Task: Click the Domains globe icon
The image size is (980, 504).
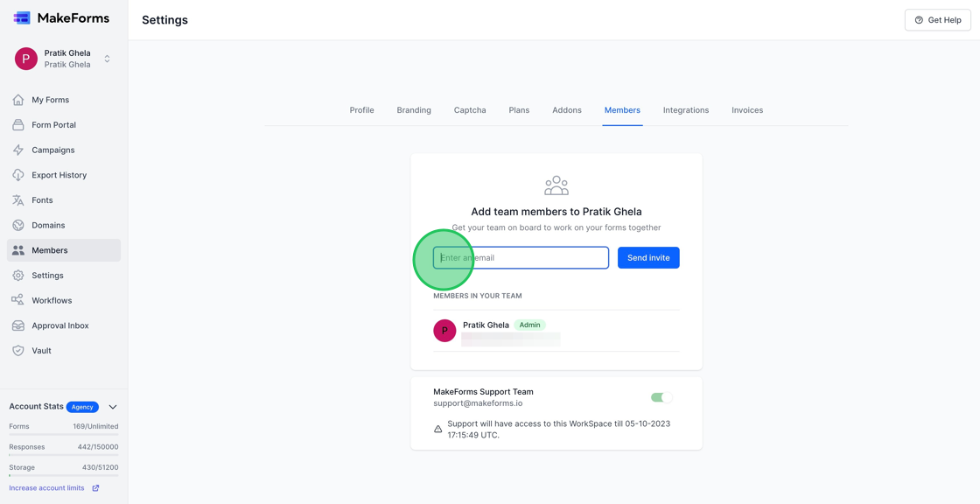Action: click(x=18, y=225)
